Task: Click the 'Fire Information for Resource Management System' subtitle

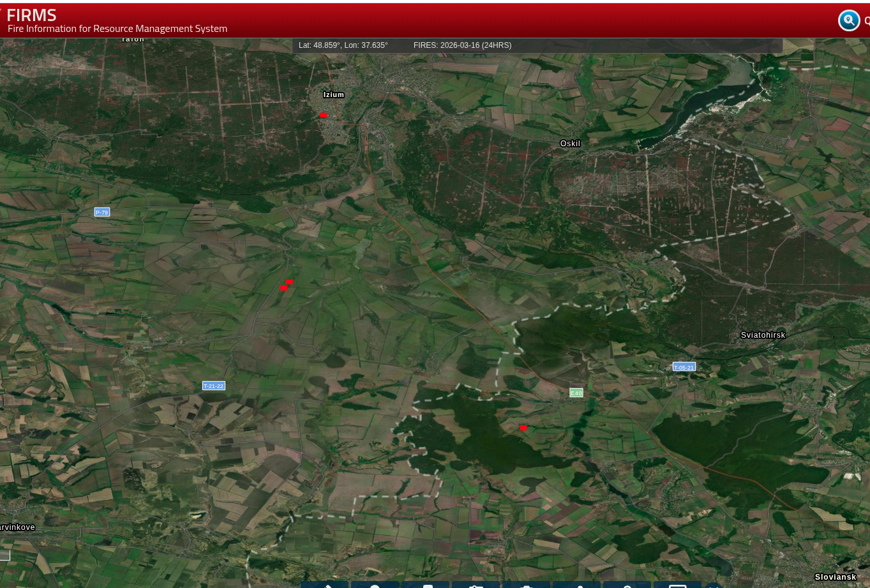Action: coord(117,29)
